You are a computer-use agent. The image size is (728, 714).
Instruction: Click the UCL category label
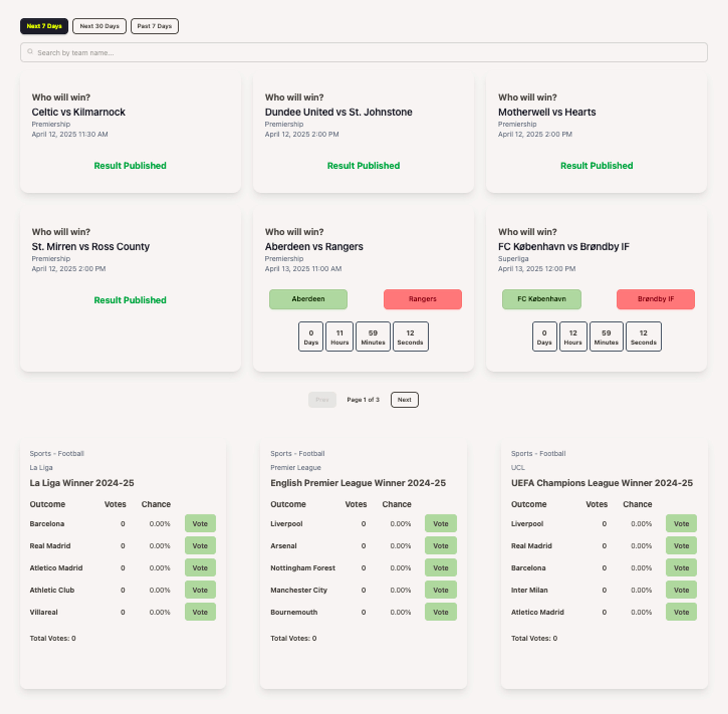tap(518, 468)
